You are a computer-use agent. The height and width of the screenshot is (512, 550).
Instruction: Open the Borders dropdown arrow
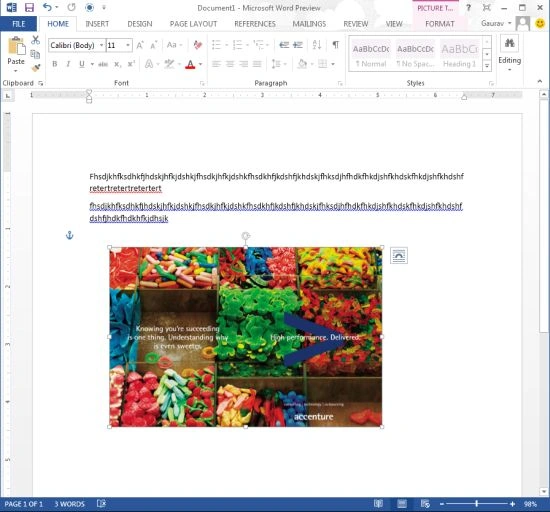(333, 64)
